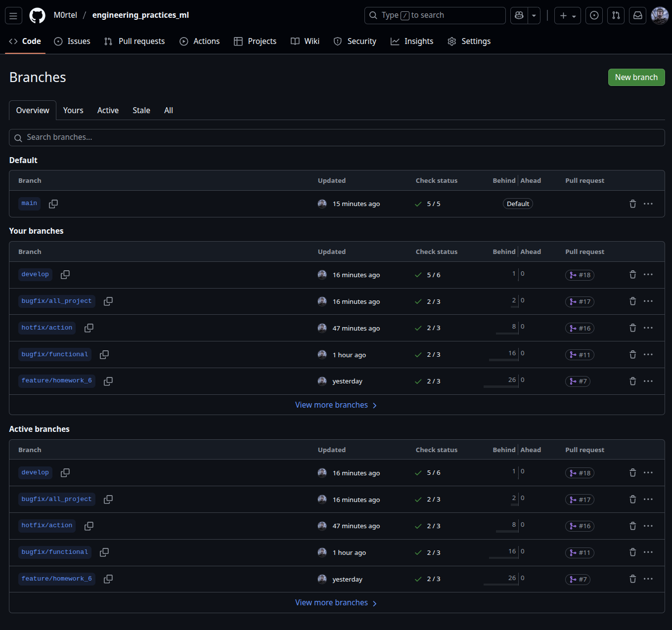
Task: Open the notifications inbox icon
Action: tap(638, 16)
